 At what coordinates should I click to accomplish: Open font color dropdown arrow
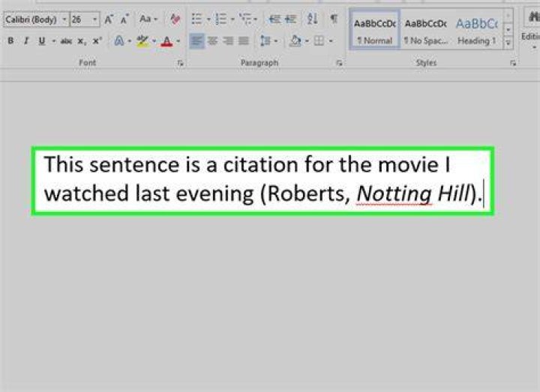click(178, 41)
